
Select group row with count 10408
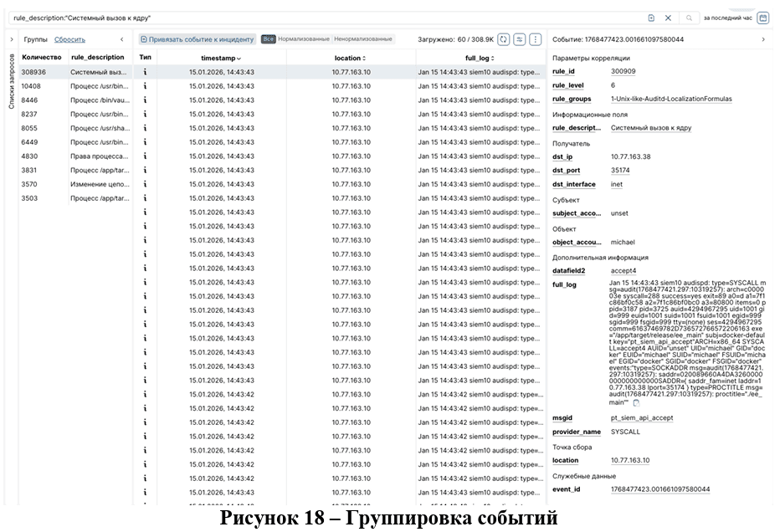[74, 86]
